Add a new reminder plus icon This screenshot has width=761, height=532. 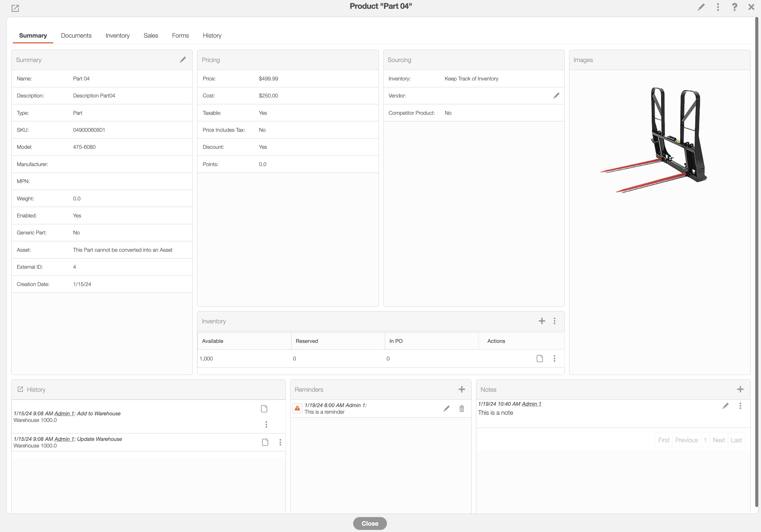(461, 390)
